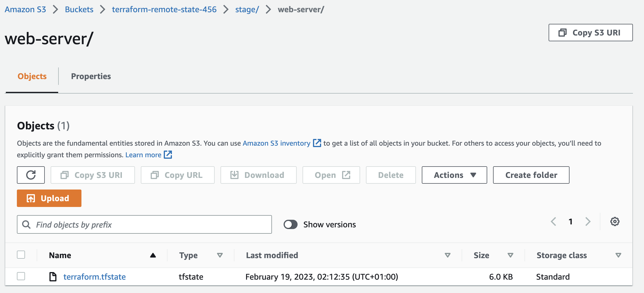Select the terraform.tfstate row checkbox
Viewport: 644px width, 293px height.
tap(21, 276)
